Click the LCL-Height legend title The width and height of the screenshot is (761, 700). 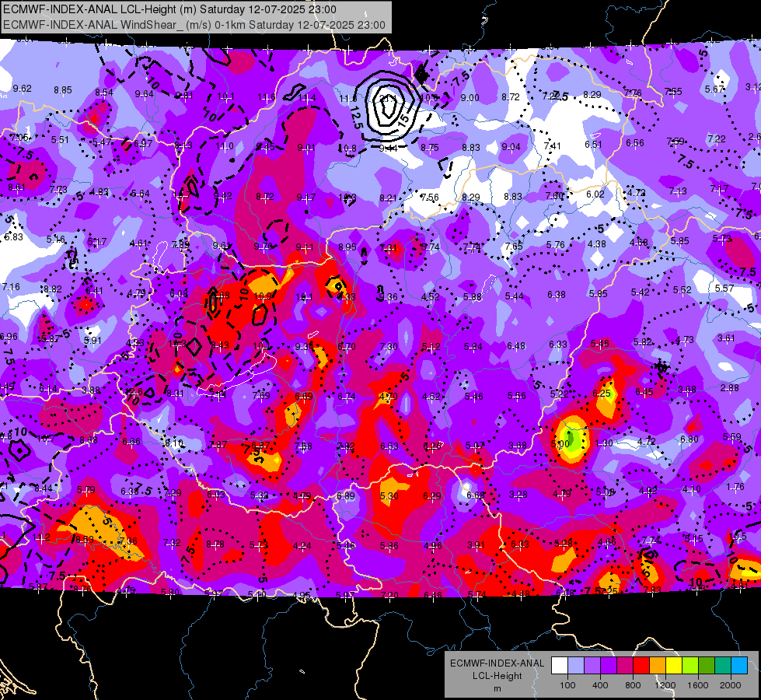(497, 676)
